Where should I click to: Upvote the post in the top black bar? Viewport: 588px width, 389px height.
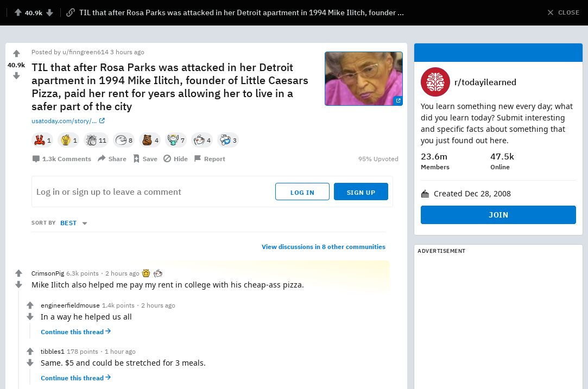pos(18,12)
